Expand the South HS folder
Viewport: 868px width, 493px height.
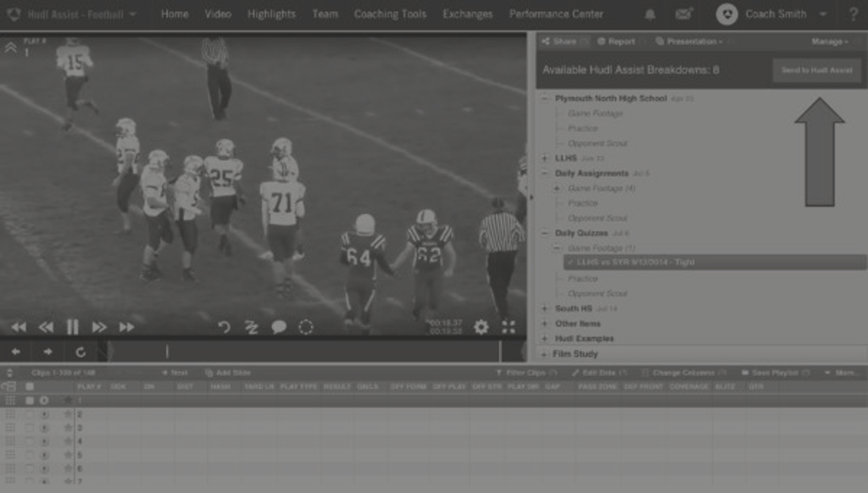(x=544, y=309)
